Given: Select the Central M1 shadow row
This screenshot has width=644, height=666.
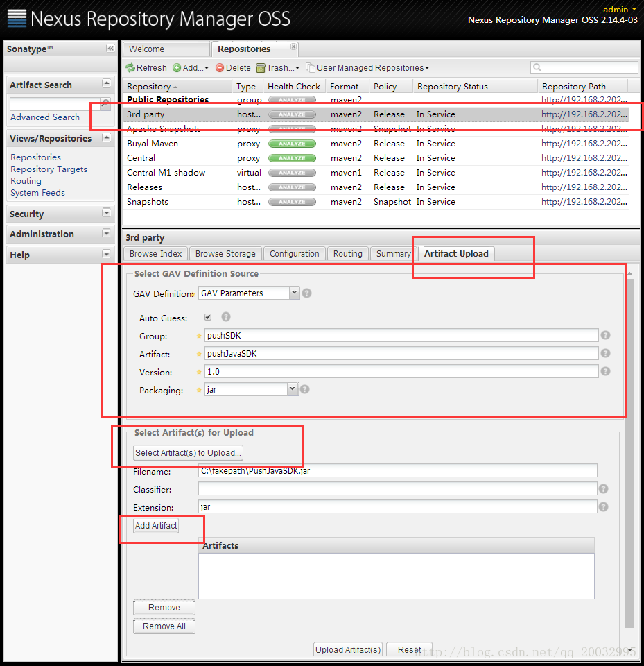Looking at the screenshot, I should 376,173.
